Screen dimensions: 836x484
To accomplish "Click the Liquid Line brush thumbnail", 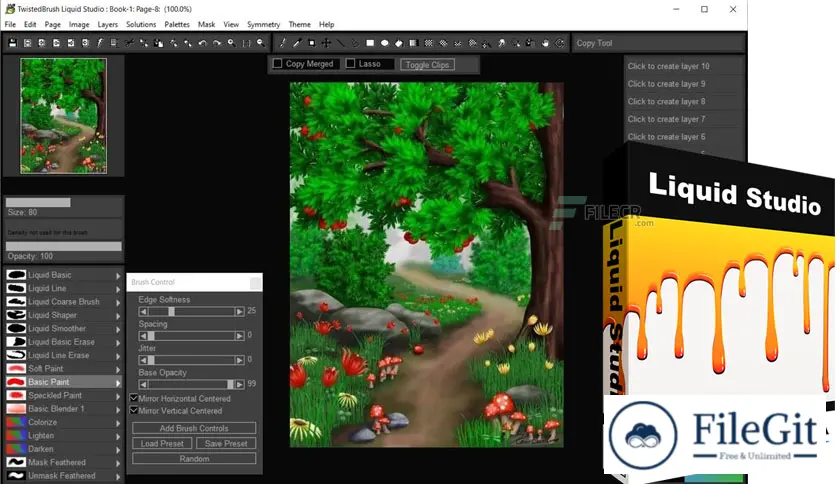I will (16, 288).
